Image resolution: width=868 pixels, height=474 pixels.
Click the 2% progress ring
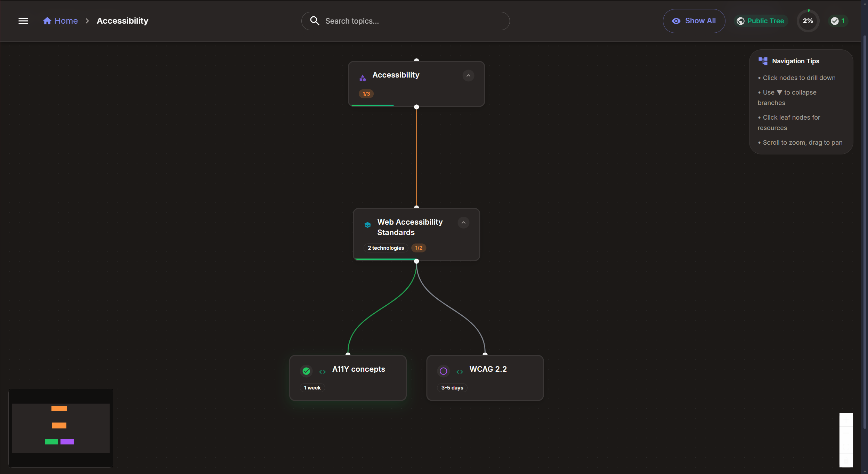coord(808,21)
